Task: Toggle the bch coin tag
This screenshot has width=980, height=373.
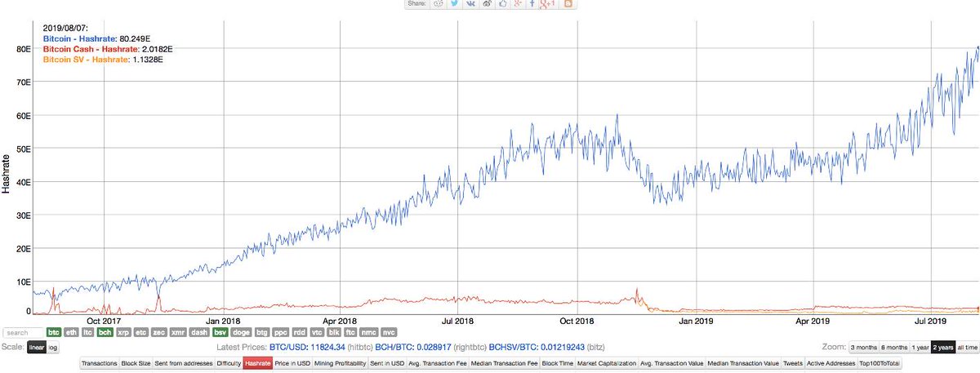Action: point(105,332)
